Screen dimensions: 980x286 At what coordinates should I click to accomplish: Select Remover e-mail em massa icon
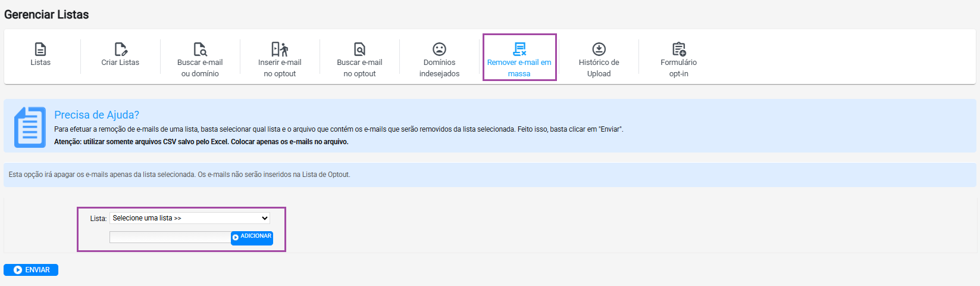519,49
